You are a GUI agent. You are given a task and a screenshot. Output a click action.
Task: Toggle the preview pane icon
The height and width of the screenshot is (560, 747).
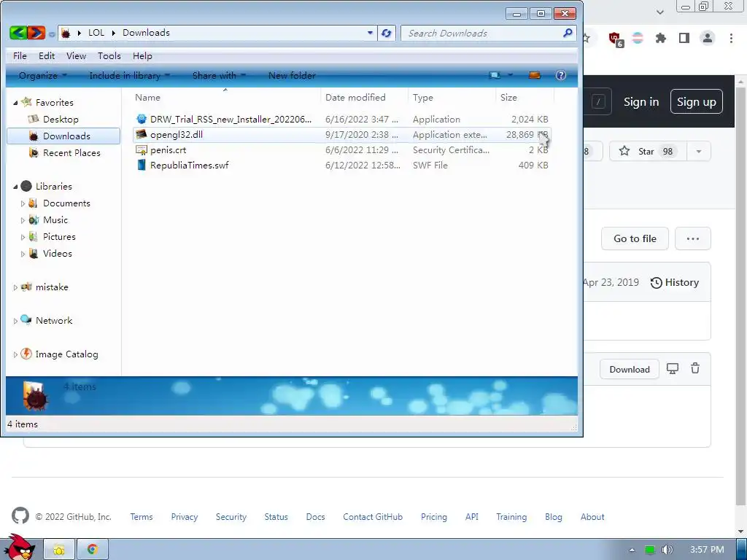(535, 75)
